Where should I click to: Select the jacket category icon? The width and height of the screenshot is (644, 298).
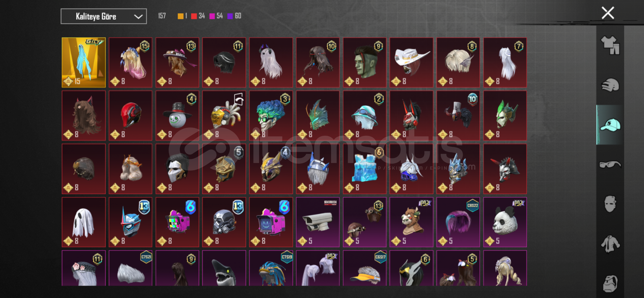(x=610, y=244)
